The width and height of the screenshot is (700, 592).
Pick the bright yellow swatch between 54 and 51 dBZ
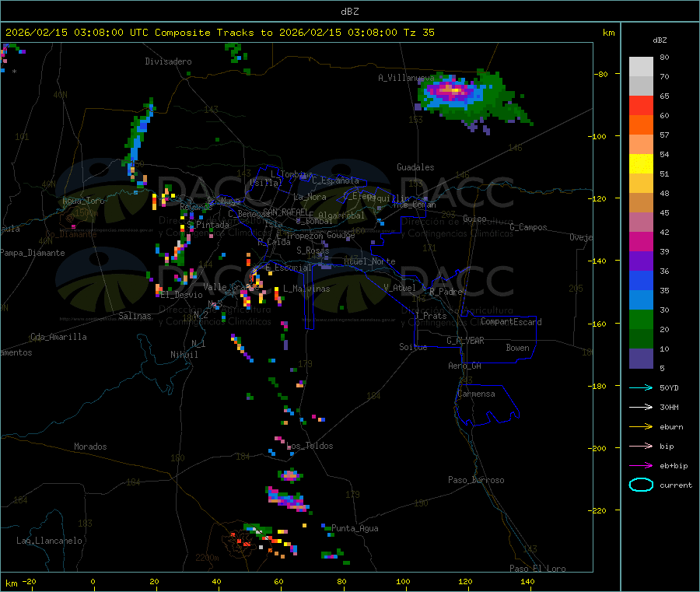coord(641,164)
